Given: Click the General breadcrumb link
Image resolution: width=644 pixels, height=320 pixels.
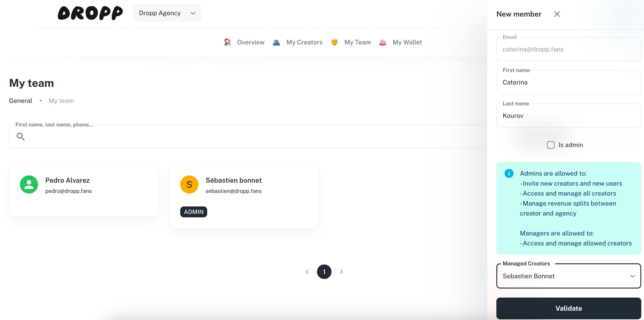Looking at the screenshot, I should point(21,101).
